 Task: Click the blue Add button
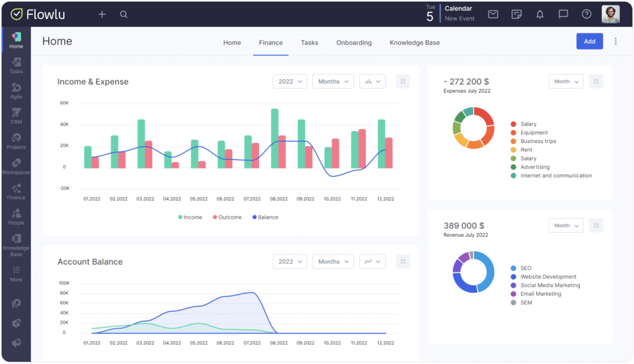[x=589, y=41]
